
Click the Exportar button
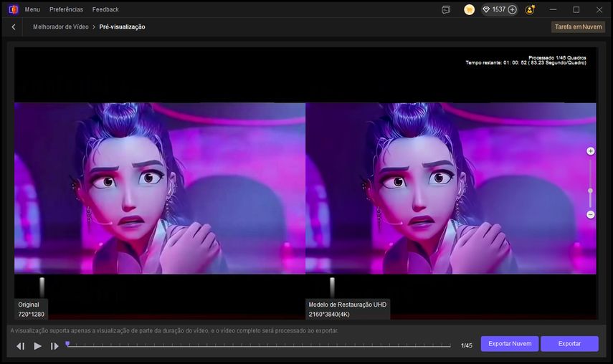pyautogui.click(x=569, y=344)
